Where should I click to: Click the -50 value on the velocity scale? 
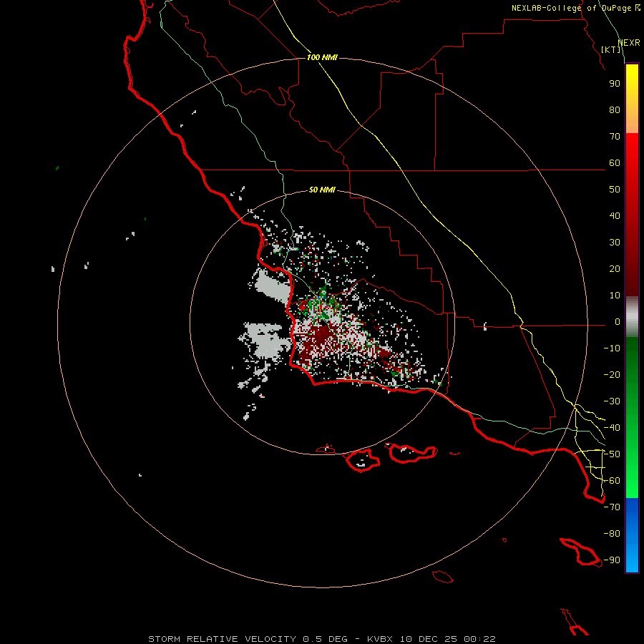[612, 454]
